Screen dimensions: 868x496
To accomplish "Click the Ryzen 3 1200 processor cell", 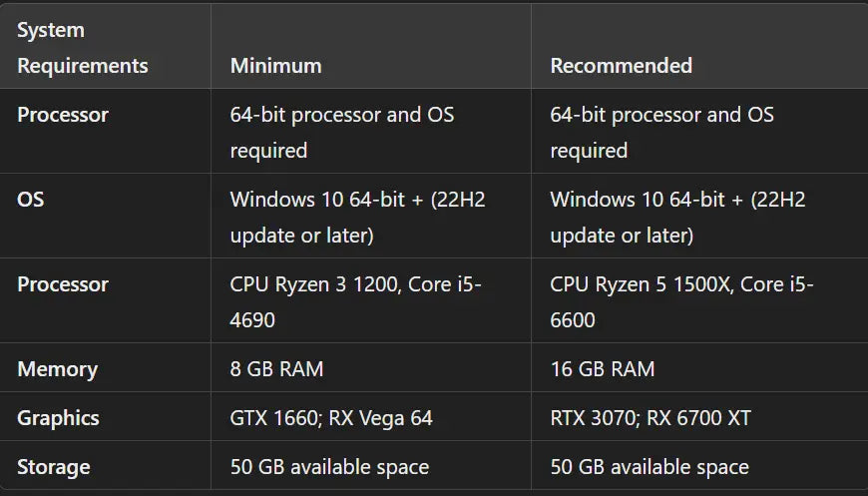I will pos(355,301).
